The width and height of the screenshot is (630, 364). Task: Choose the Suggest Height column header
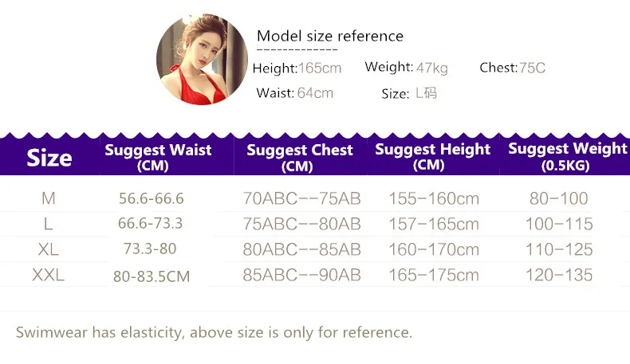click(x=432, y=157)
